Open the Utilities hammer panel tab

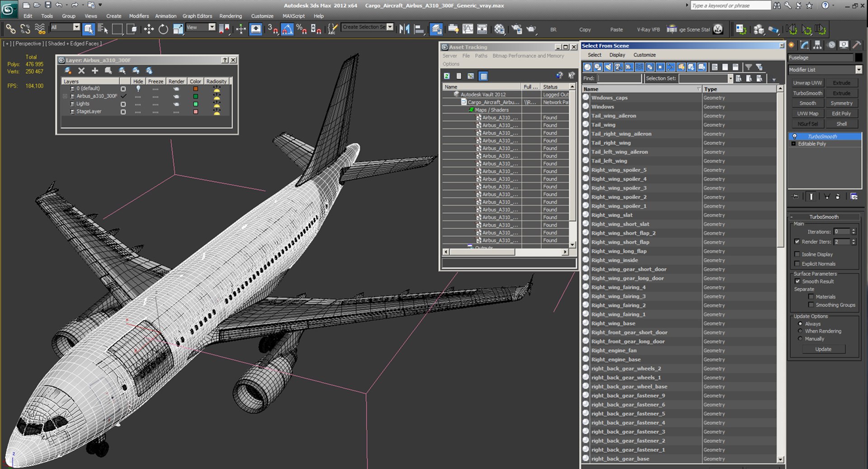857,45
